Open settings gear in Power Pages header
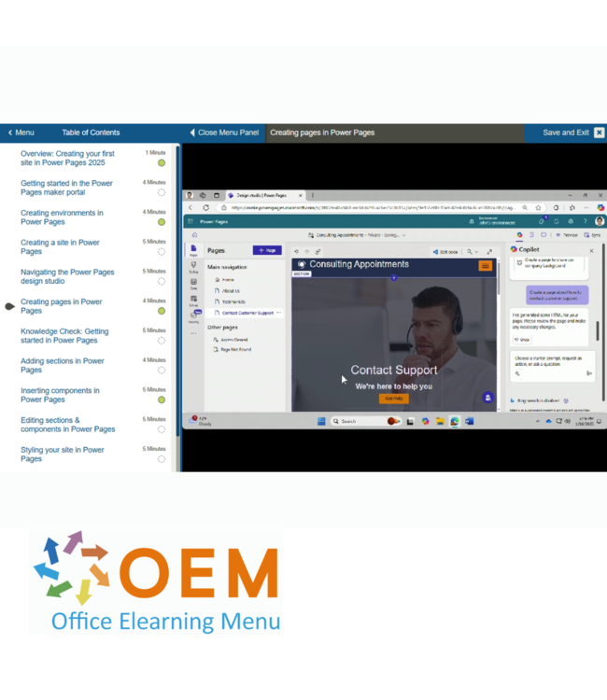Image resolution: width=607 pixels, height=700 pixels. (571, 221)
